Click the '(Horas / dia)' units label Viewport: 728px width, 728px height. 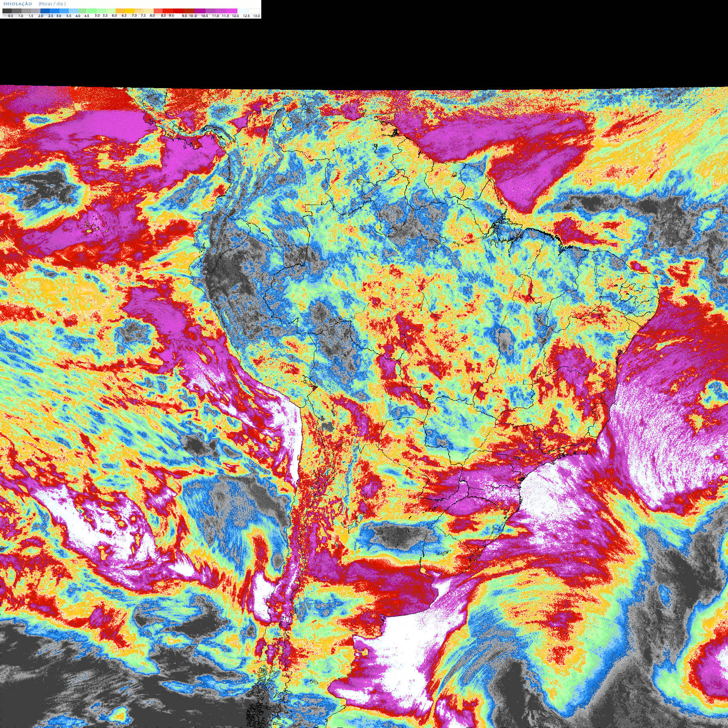point(52,4)
